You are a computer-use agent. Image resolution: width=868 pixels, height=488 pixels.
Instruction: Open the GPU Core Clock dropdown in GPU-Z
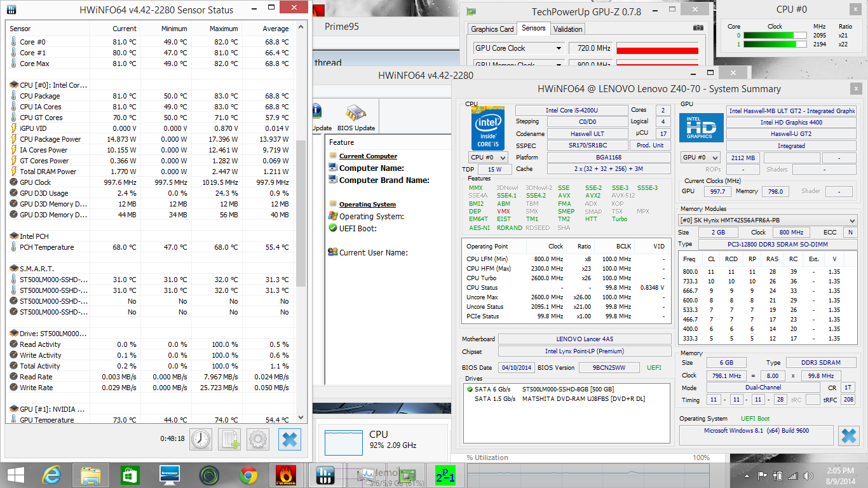click(x=519, y=48)
